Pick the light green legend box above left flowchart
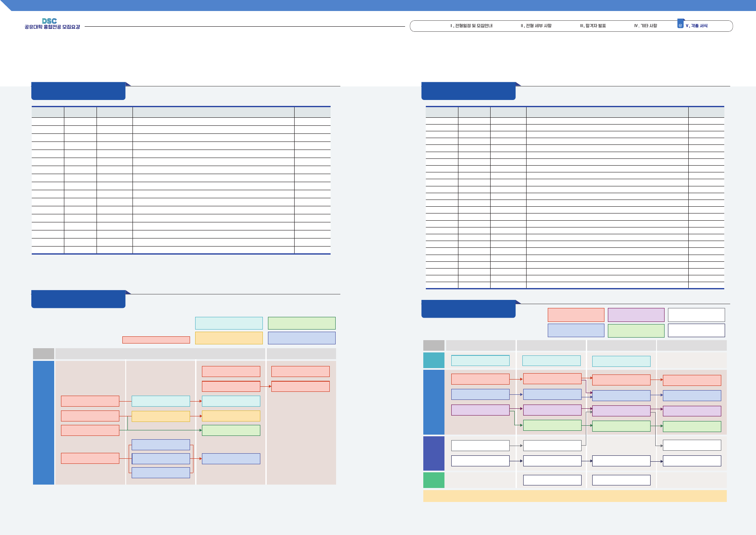This screenshot has height=535, width=756. [x=301, y=323]
